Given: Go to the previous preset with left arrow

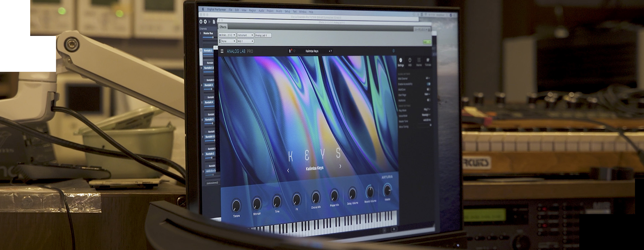Looking at the screenshot, I should click(x=288, y=170).
